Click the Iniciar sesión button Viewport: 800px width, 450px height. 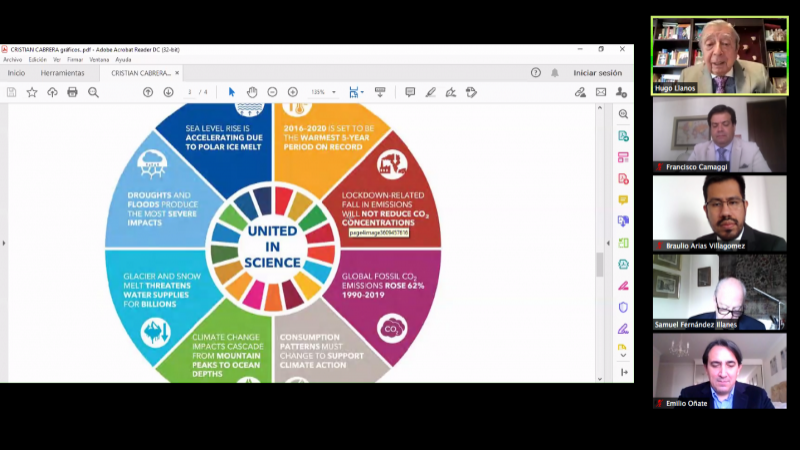click(597, 73)
